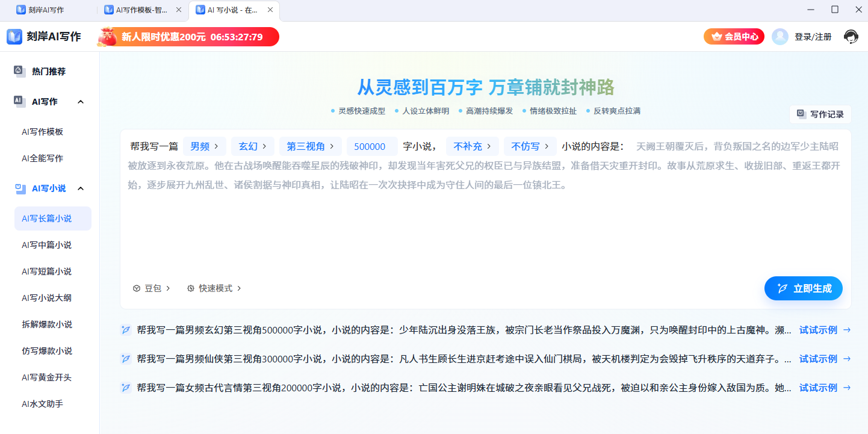Click the 写作记录 button
The image size is (868, 434).
[x=820, y=114]
